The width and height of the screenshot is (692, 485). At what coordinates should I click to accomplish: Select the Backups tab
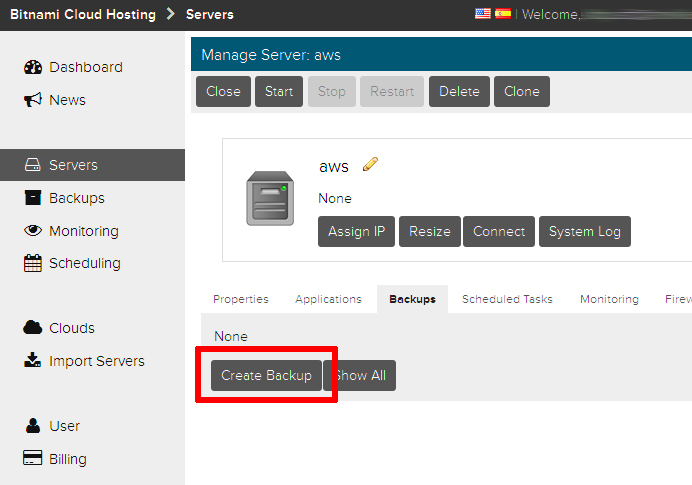tap(412, 299)
